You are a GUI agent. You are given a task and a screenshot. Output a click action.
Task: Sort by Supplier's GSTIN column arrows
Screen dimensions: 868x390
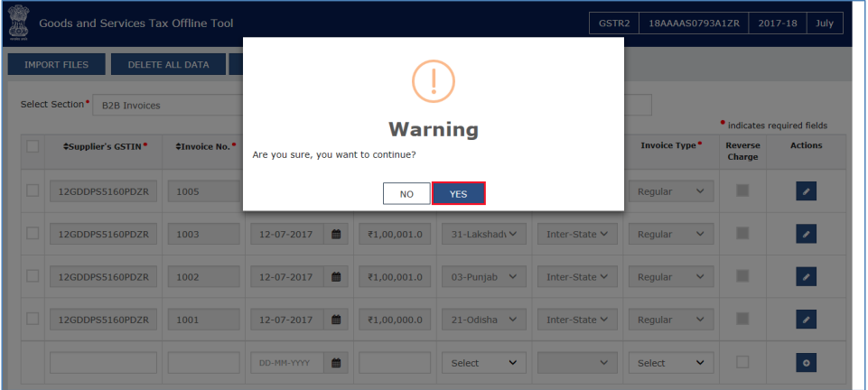pos(66,146)
